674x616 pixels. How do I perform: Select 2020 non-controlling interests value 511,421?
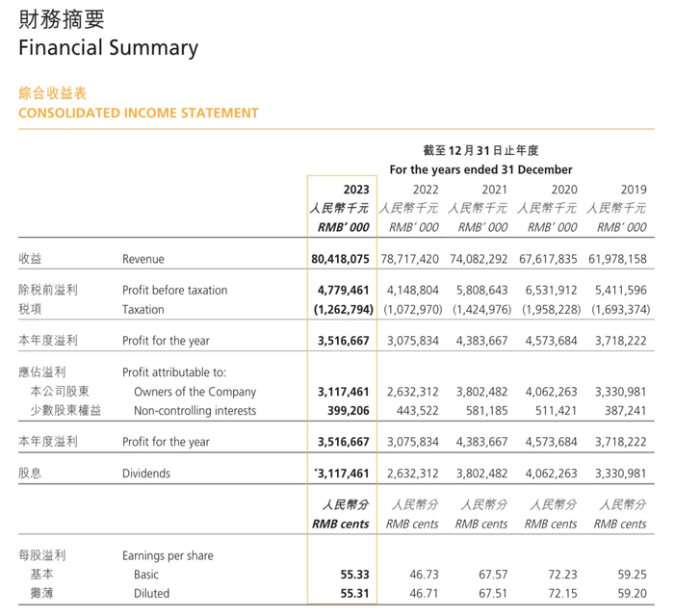[x=556, y=411]
